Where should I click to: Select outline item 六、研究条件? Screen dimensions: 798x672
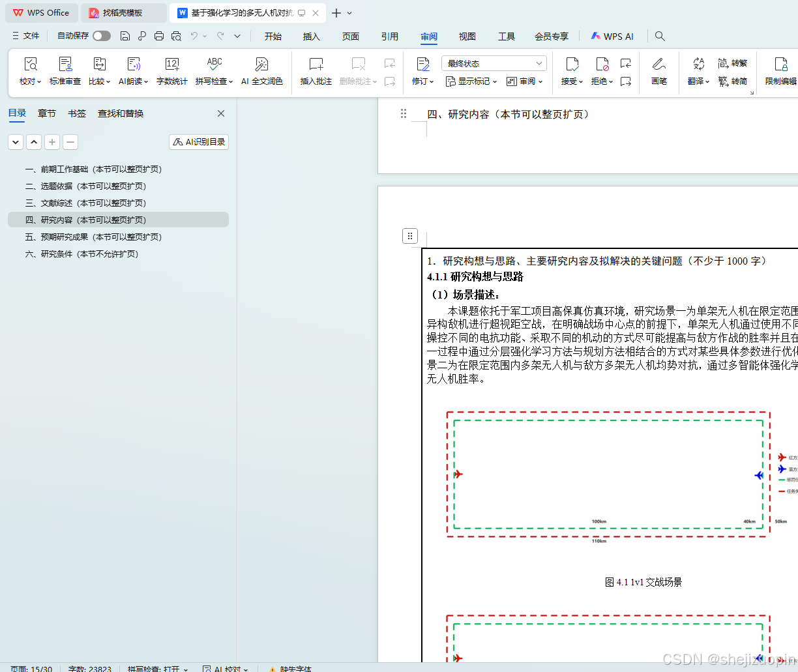tap(118, 254)
